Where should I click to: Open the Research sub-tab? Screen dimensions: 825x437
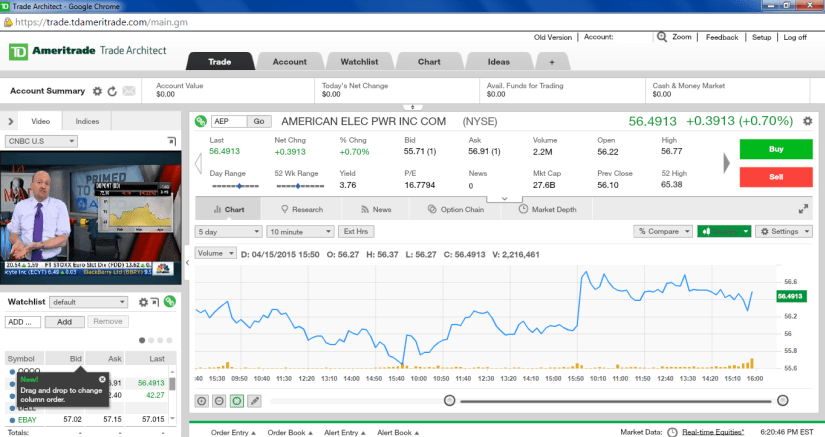point(302,209)
